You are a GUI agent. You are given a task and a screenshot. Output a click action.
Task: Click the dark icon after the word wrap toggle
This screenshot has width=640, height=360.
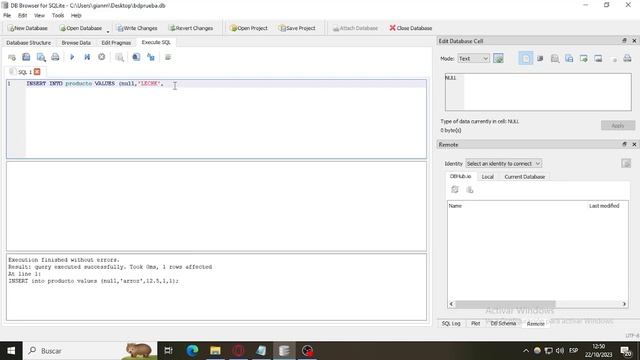pyautogui.click(x=540, y=59)
